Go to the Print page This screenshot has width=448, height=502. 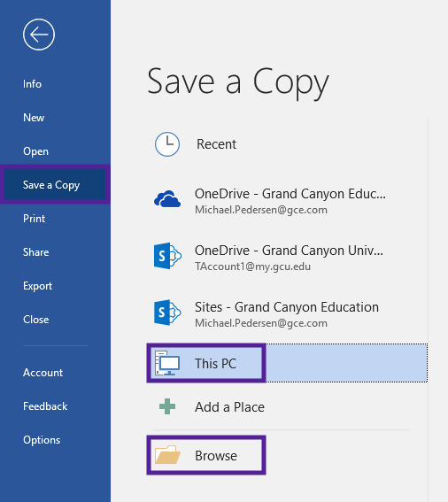coord(34,219)
